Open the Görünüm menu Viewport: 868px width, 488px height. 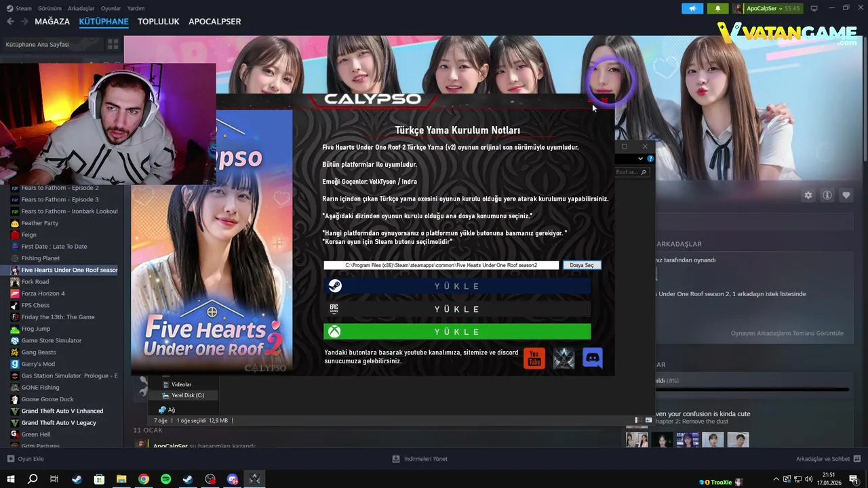(50, 8)
